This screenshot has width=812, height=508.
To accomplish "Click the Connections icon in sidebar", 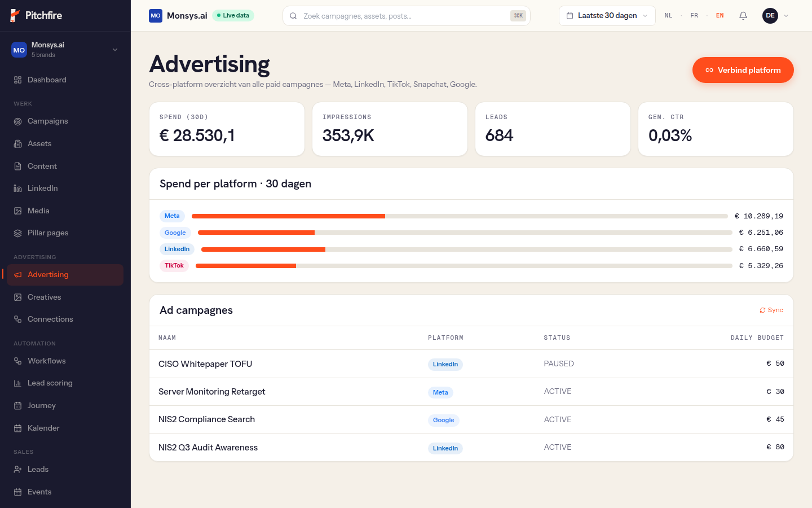I will [x=18, y=319].
